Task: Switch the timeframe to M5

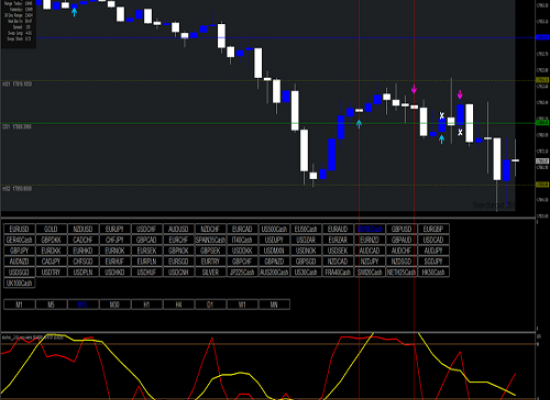Action: 51,305
